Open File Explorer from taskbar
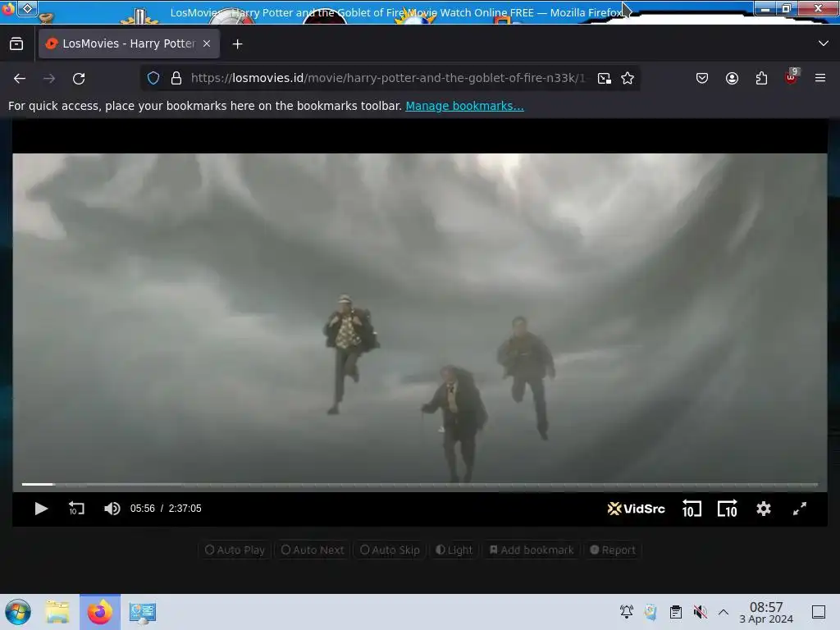The height and width of the screenshot is (630, 840). tap(57, 612)
